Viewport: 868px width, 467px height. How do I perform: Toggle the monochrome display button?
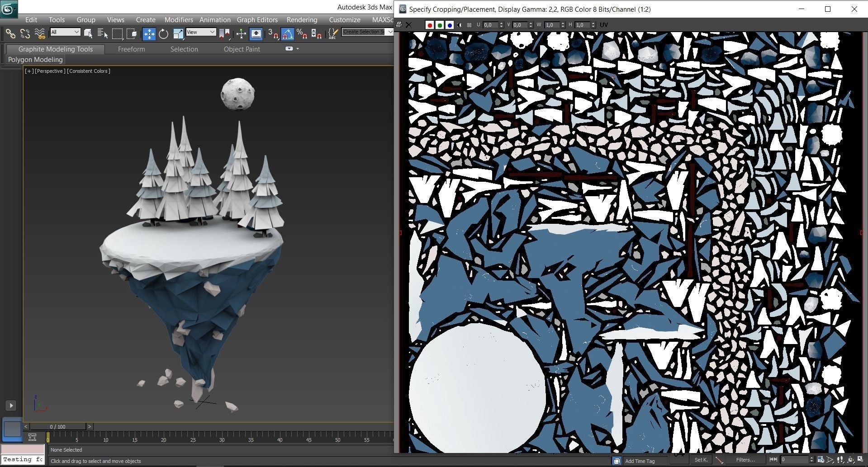tap(470, 25)
